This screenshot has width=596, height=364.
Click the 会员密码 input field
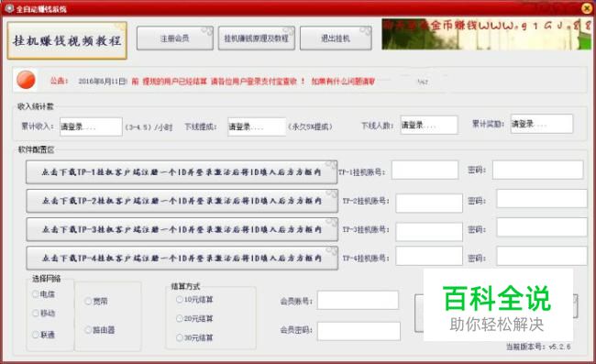[x=359, y=331]
